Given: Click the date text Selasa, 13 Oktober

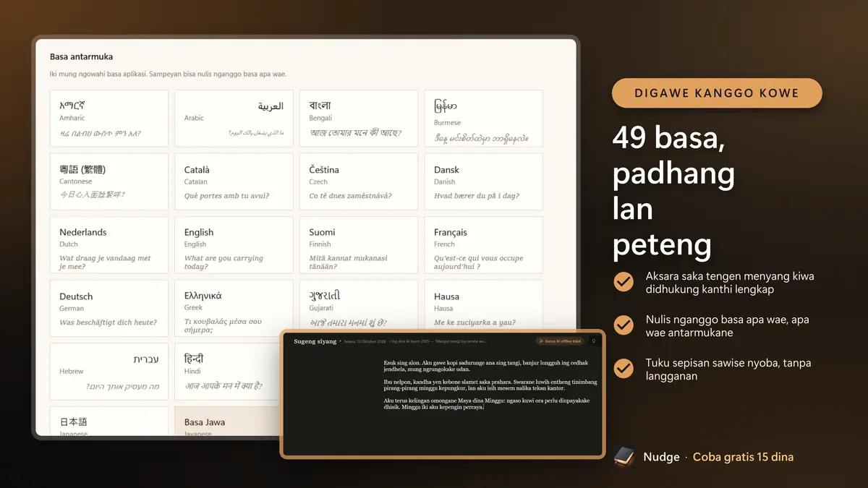Looking at the screenshot, I should pyautogui.click(x=365, y=341).
